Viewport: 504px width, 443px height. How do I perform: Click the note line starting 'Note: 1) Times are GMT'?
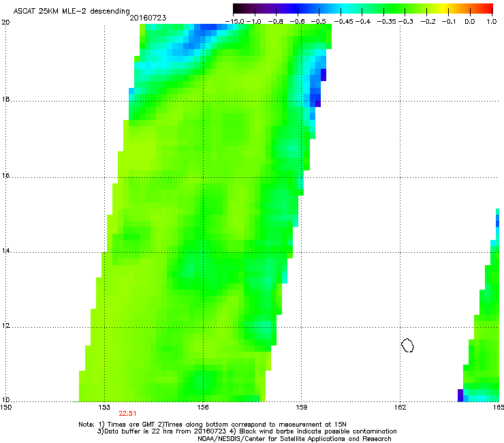click(x=212, y=425)
